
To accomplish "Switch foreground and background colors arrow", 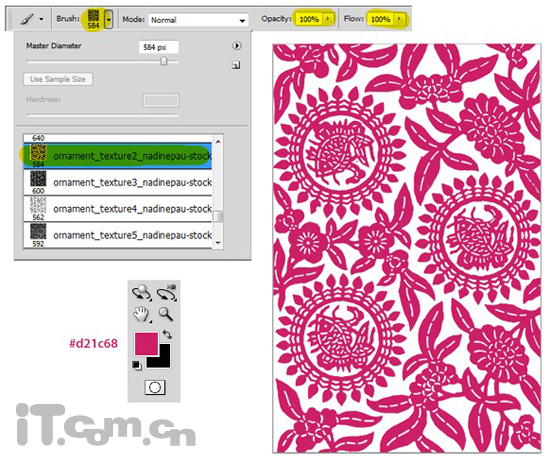I will click(x=167, y=334).
